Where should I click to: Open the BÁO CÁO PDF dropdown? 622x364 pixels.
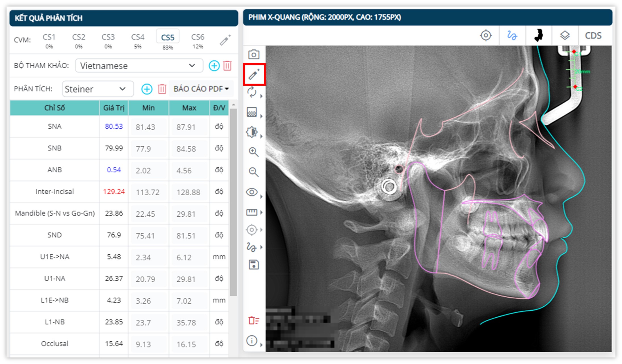coord(201,89)
